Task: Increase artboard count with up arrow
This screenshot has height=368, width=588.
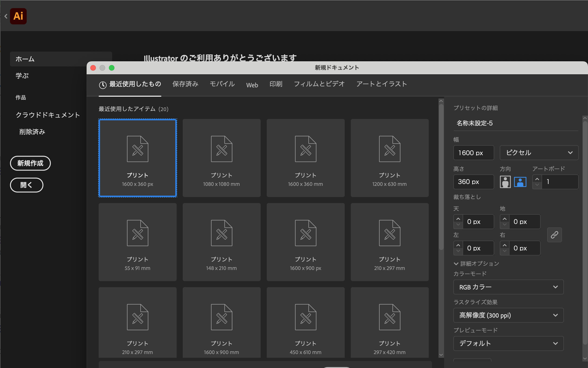Action: point(537,179)
